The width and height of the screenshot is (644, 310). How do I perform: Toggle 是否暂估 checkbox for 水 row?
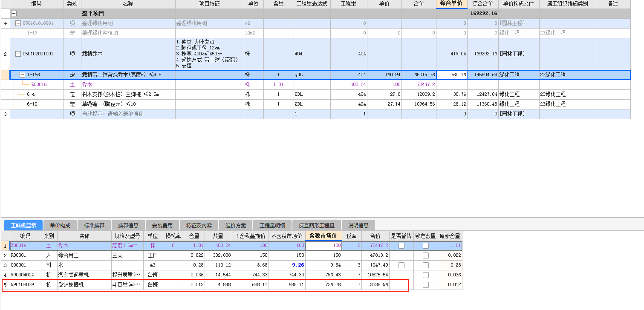[x=401, y=265]
